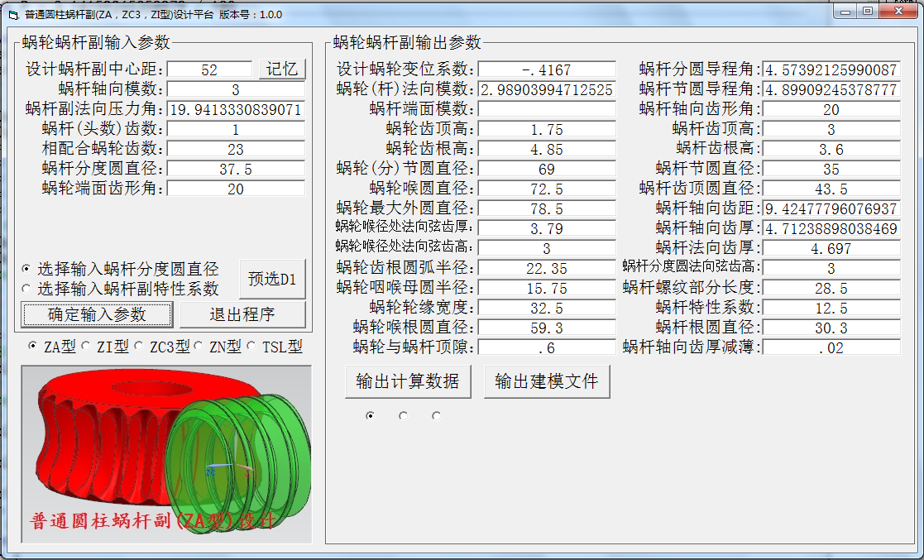Click the 蜗杆轴向模数 input field

pyautogui.click(x=237, y=89)
